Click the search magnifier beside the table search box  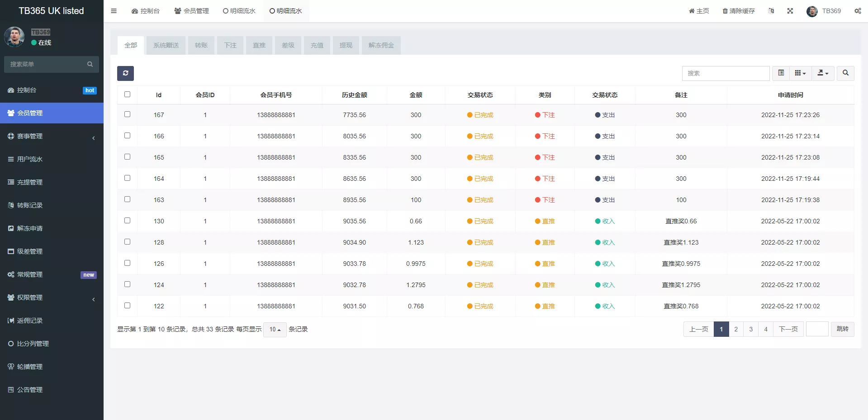tap(844, 73)
